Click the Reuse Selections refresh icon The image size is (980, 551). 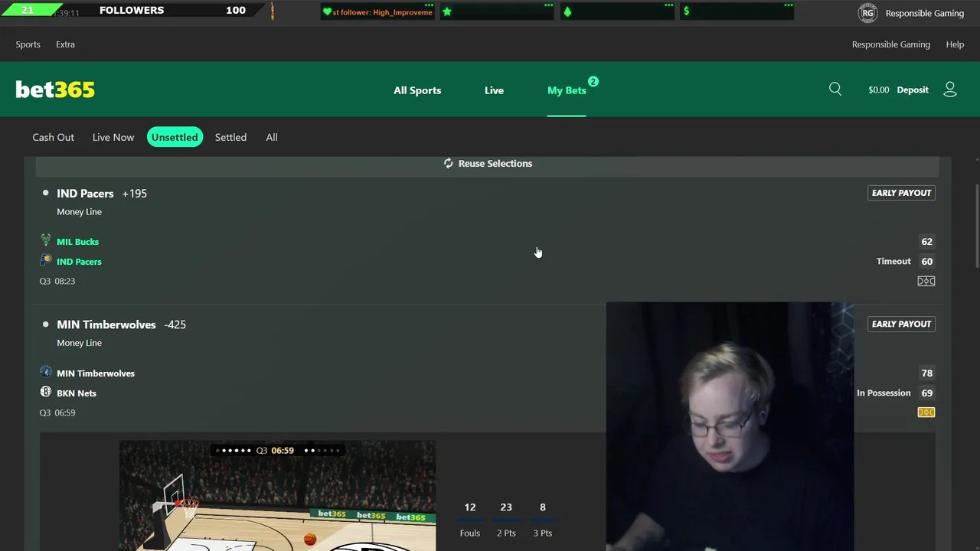click(449, 163)
